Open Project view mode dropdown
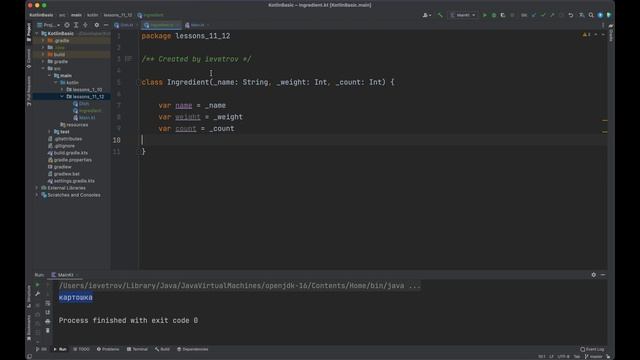The width and height of the screenshot is (640, 360). [x=49, y=25]
